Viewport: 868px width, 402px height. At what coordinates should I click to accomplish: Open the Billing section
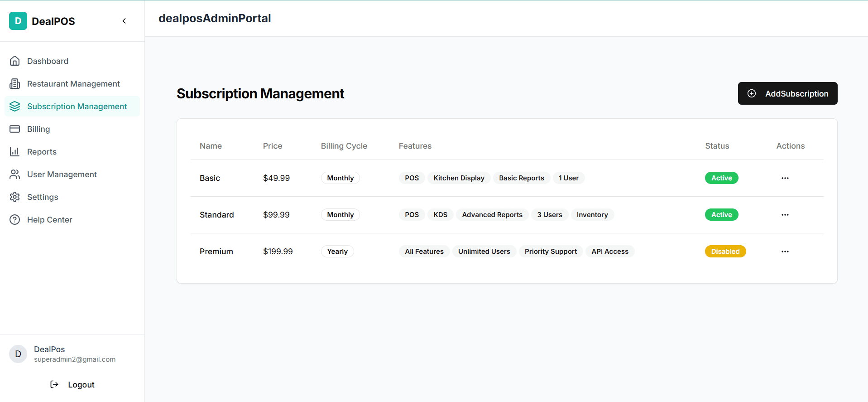pyautogui.click(x=38, y=129)
